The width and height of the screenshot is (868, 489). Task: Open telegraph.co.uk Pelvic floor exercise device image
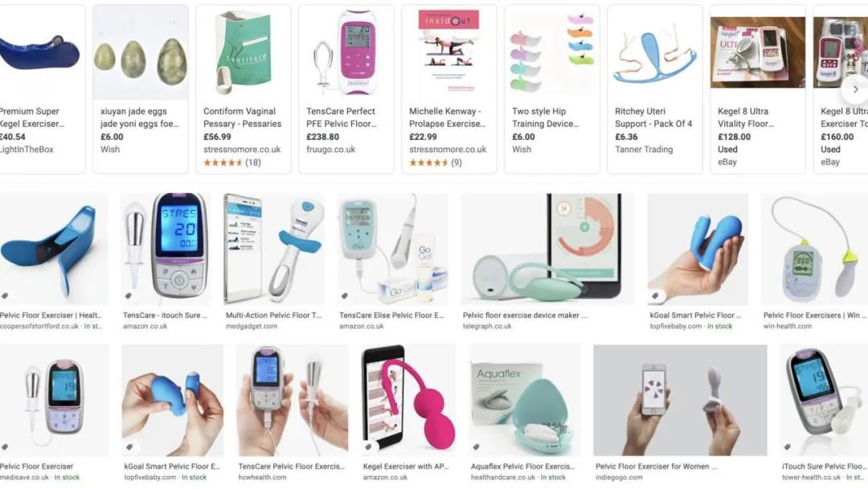pos(548,249)
